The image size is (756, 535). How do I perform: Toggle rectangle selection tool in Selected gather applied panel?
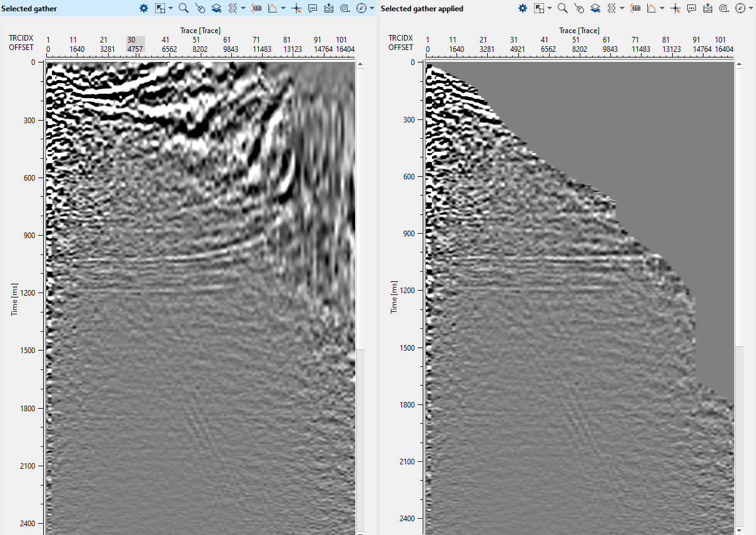click(539, 8)
